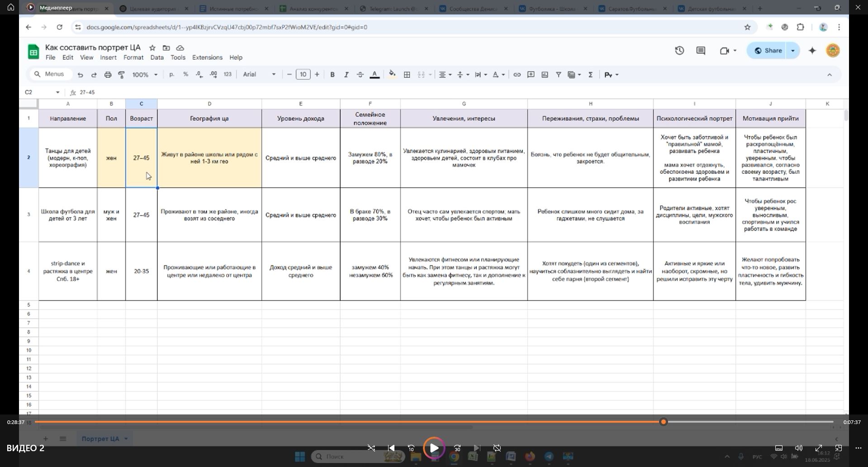868x467 pixels.
Task: Decrease decimal places
Action: click(199, 75)
